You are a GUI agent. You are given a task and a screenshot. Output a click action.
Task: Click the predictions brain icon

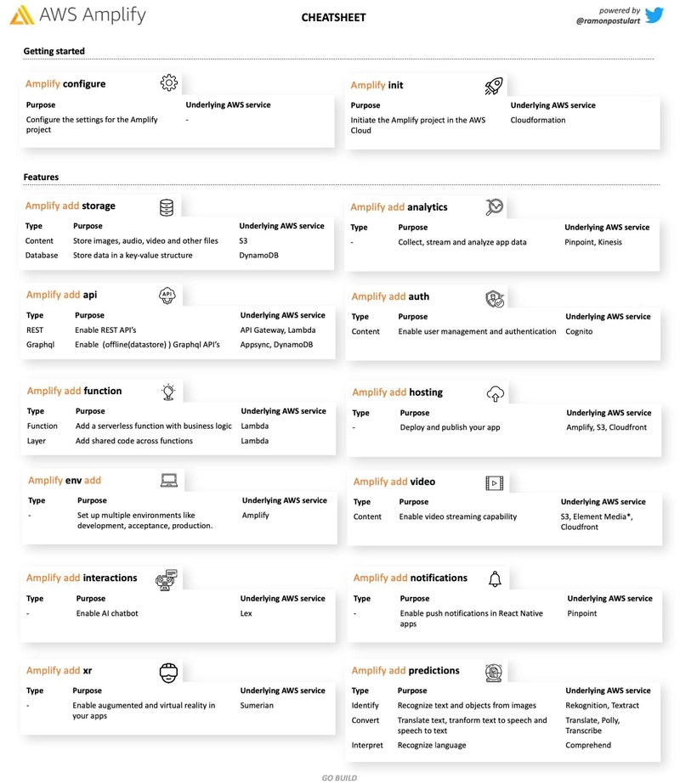tap(493, 673)
